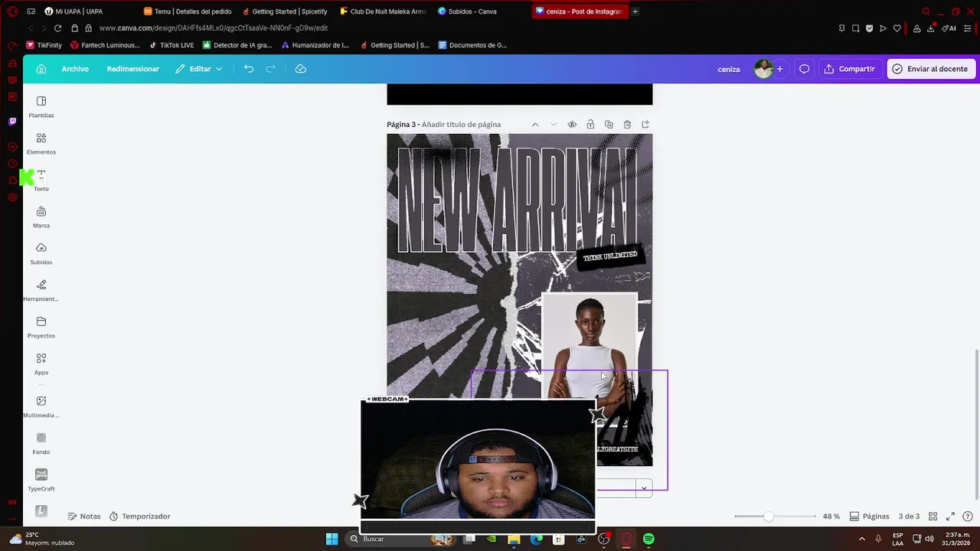Switch to Getting Started Spicetify tab
Viewport: 980px width, 551px height.
point(285,11)
